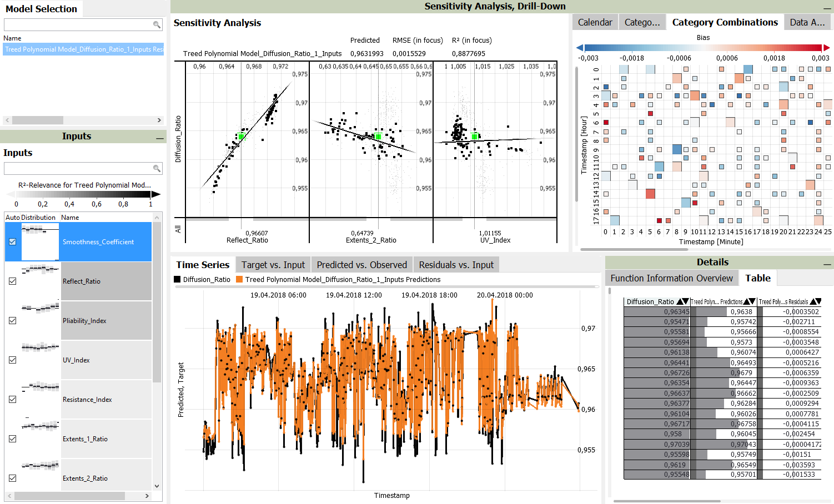Screen dimensions: 834x504
Task: Click the Inputs search text field
Action: click(78, 168)
